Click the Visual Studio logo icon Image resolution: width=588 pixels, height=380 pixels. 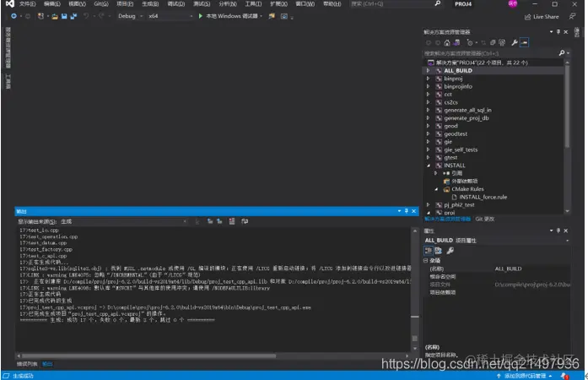pos(10,3)
